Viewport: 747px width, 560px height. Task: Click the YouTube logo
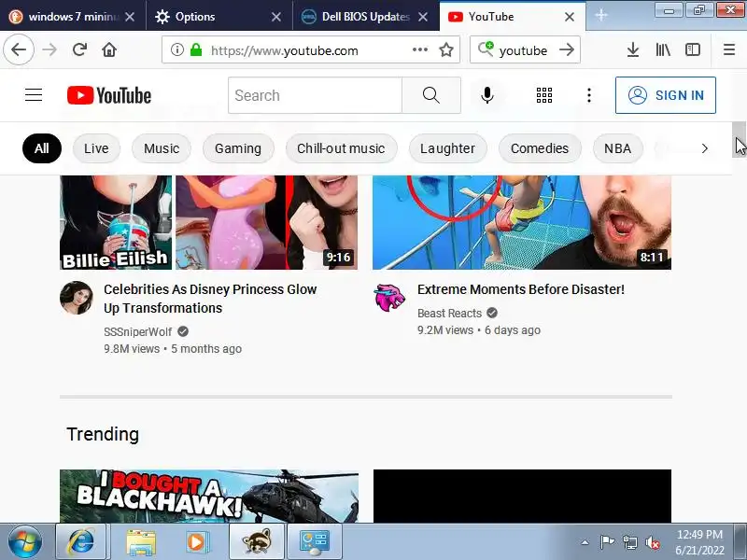click(109, 95)
